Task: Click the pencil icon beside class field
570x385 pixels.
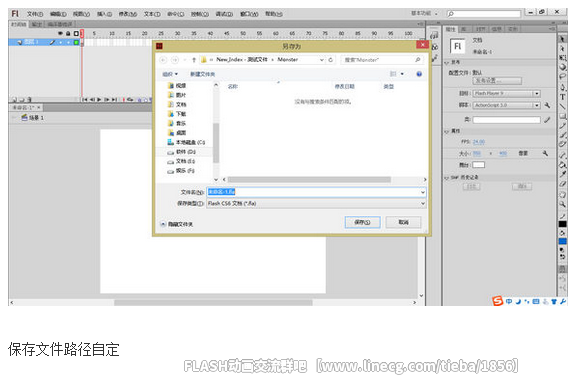Action: pyautogui.click(x=547, y=120)
